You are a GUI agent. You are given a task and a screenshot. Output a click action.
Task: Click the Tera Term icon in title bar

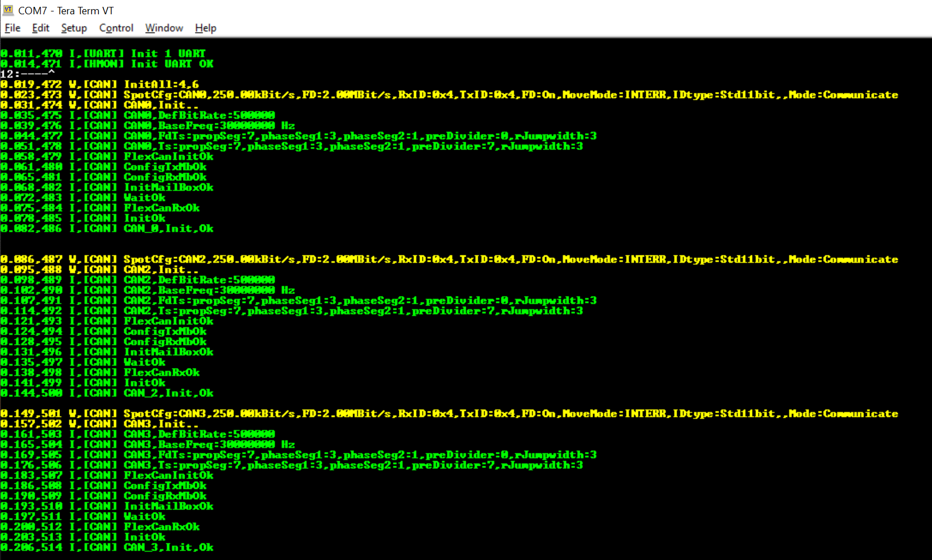click(8, 10)
